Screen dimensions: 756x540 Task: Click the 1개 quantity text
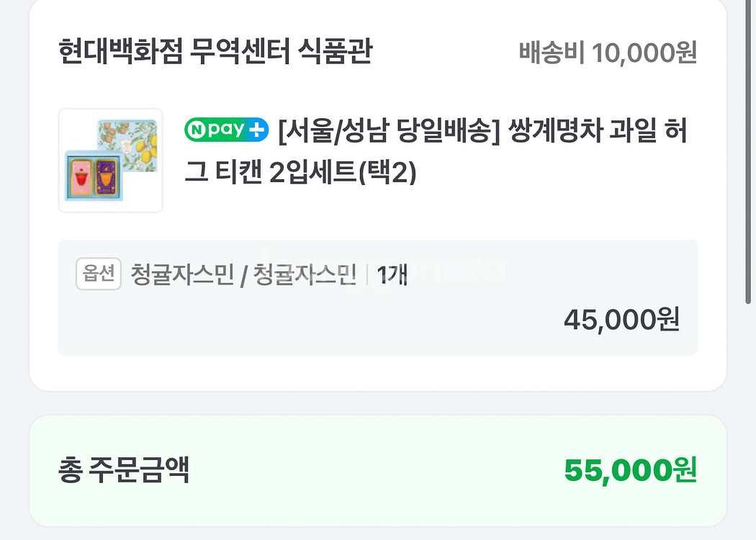click(392, 275)
